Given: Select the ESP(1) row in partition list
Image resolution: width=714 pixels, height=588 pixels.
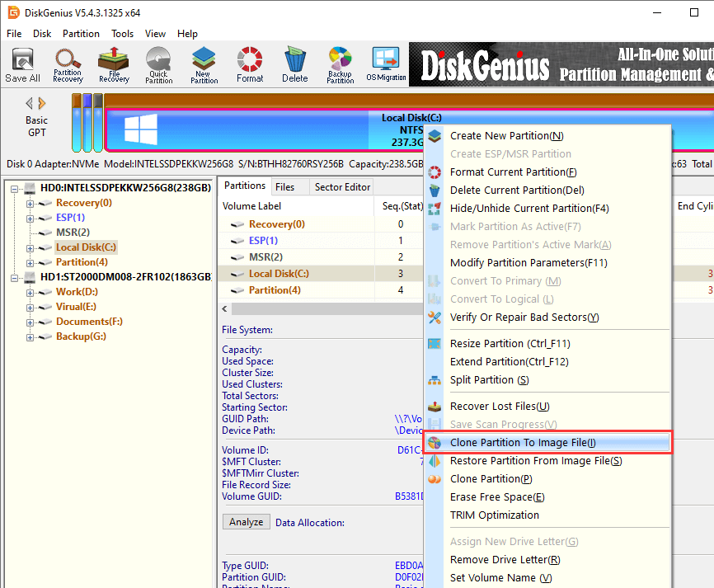Looking at the screenshot, I should (263, 241).
